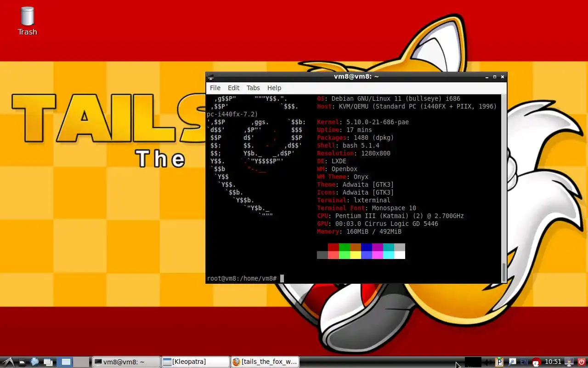Open the File menu in the terminal

215,88
